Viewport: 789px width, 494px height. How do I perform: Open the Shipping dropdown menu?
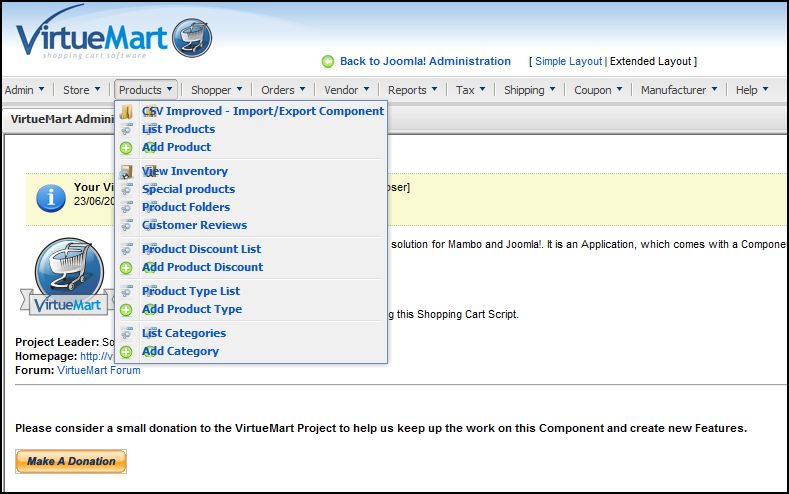coord(529,90)
